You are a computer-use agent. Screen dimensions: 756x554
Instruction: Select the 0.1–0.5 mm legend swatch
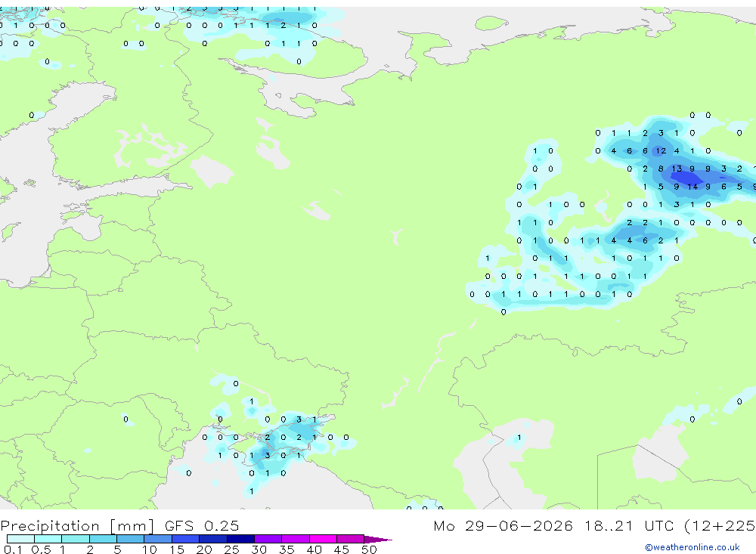(x=20, y=539)
